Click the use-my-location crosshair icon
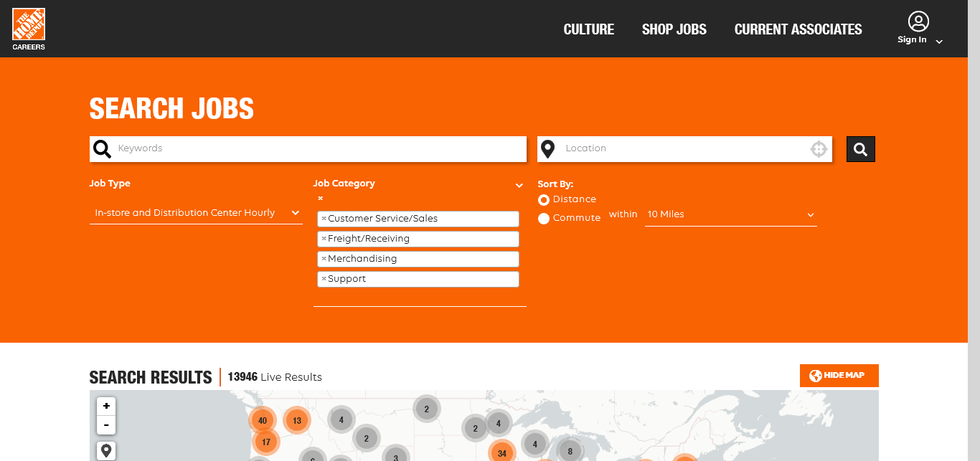Viewport: 980px width, 461px height. [x=819, y=149]
